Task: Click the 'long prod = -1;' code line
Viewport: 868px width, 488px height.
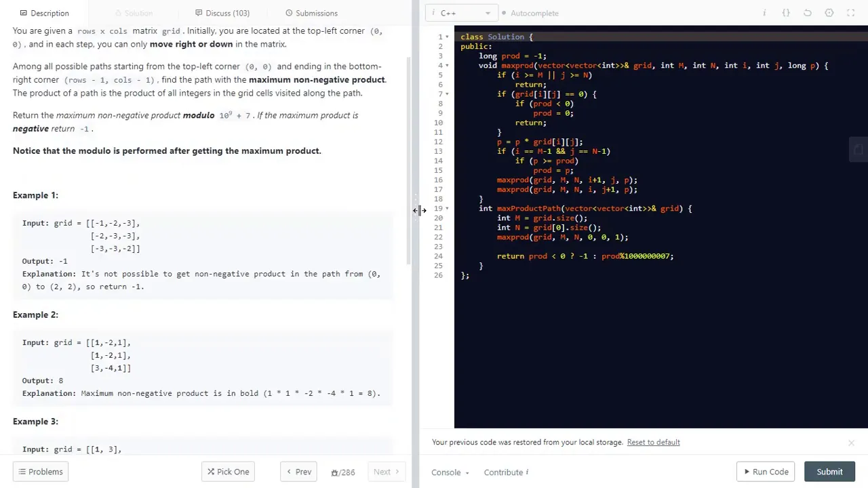Action: click(512, 56)
